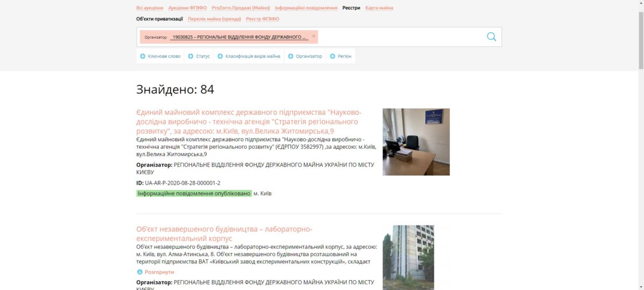Remove the Організатор filter chip
Image resolution: width=644 pixels, height=290 pixels.
tap(314, 36)
